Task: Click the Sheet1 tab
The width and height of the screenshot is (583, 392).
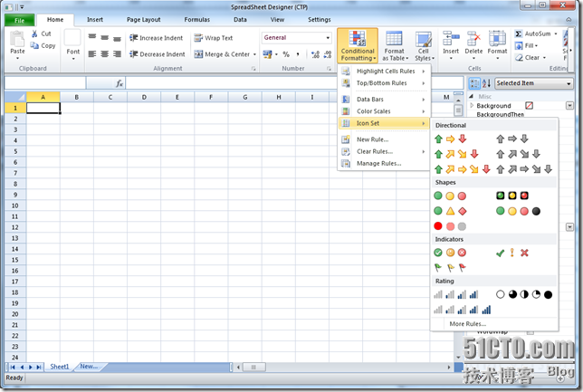Action: click(x=60, y=367)
